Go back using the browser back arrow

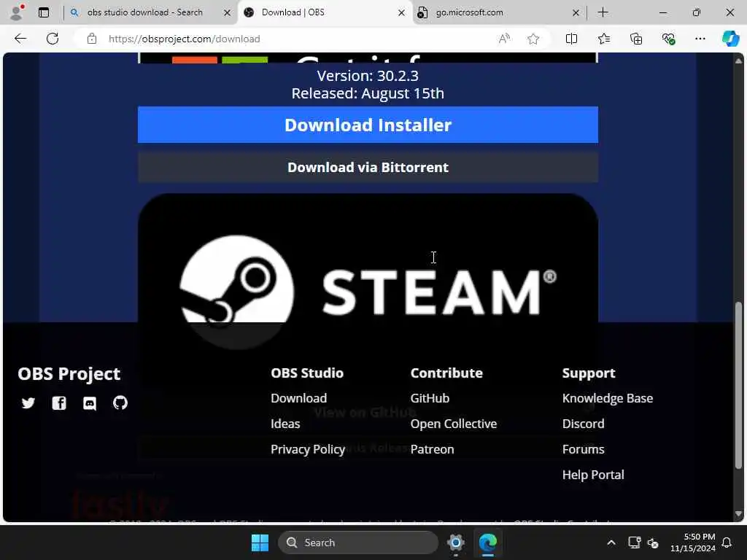[20, 39]
